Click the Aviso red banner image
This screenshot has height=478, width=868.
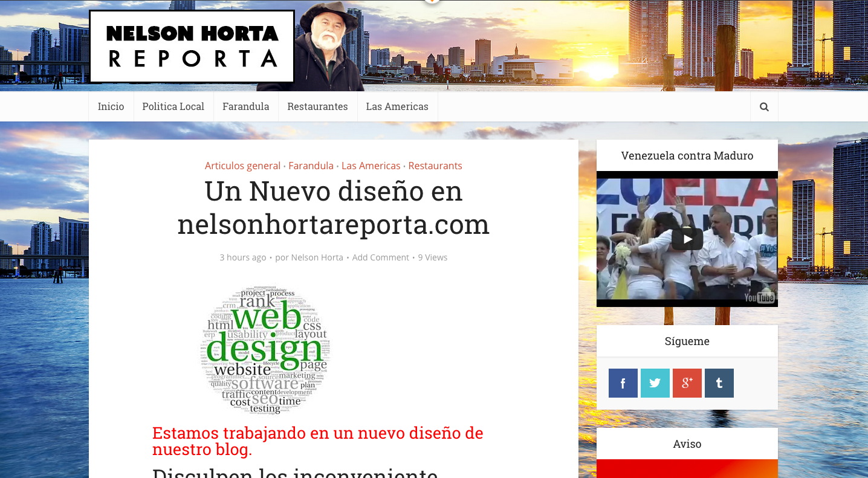[x=687, y=468]
